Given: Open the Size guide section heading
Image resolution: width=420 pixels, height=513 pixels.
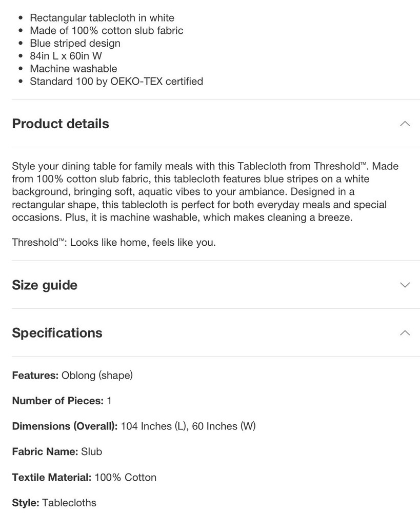Looking at the screenshot, I should (x=45, y=285).
